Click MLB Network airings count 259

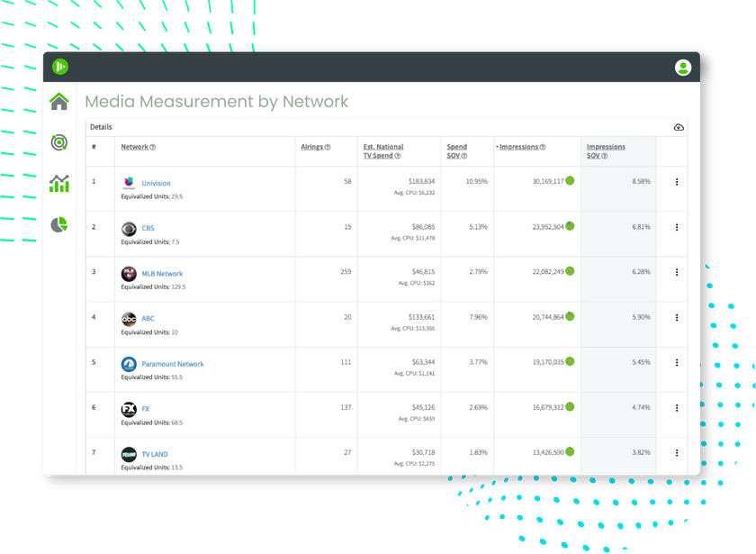click(x=346, y=272)
